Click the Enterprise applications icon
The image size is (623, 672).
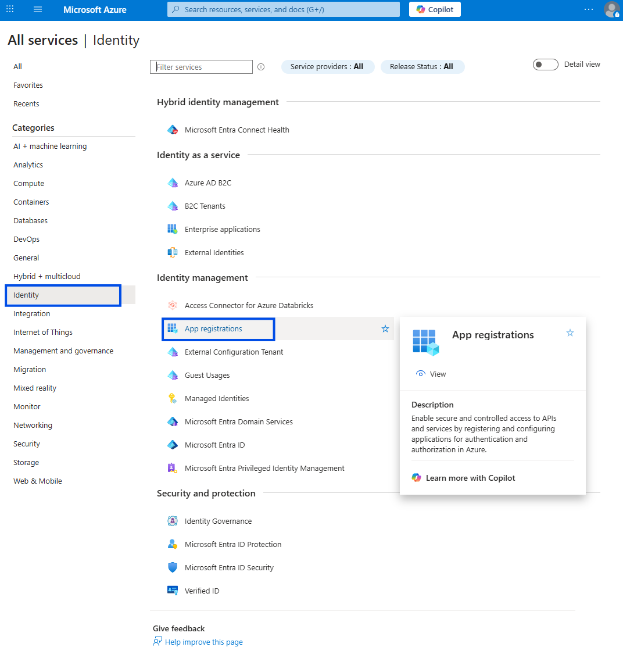point(172,229)
